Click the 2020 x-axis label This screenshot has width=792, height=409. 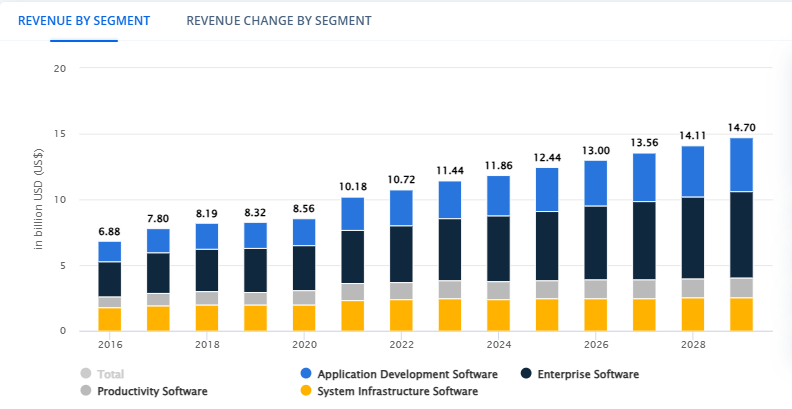pos(304,345)
